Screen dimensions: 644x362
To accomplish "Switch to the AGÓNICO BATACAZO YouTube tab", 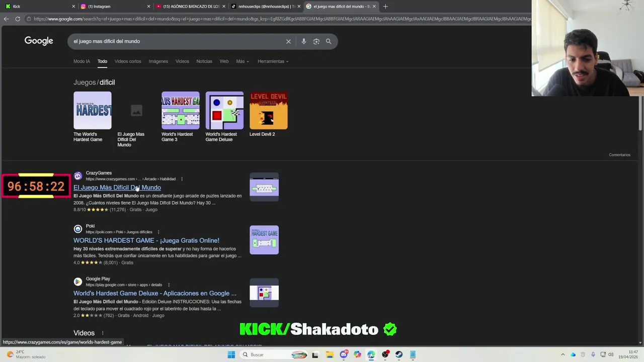I will pyautogui.click(x=190, y=6).
